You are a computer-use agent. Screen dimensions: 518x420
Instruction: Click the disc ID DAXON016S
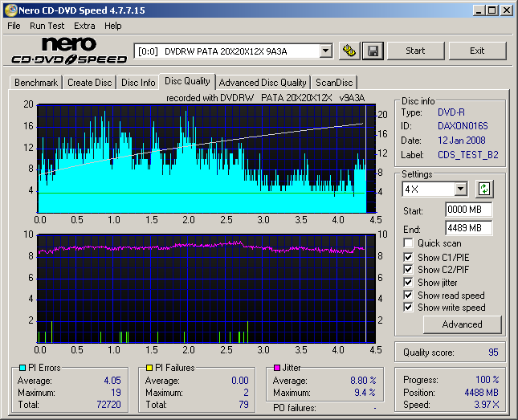point(463,126)
